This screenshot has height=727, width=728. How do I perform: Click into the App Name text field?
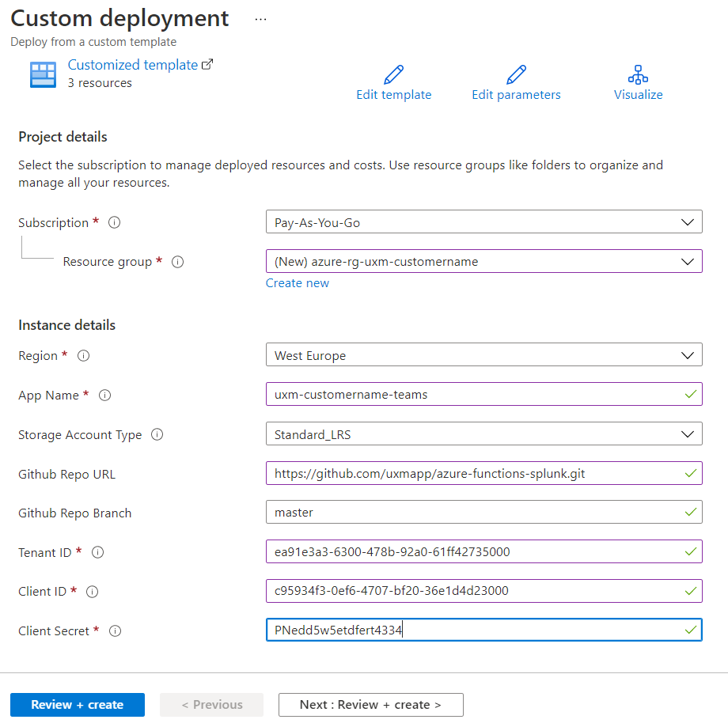[x=475, y=394]
